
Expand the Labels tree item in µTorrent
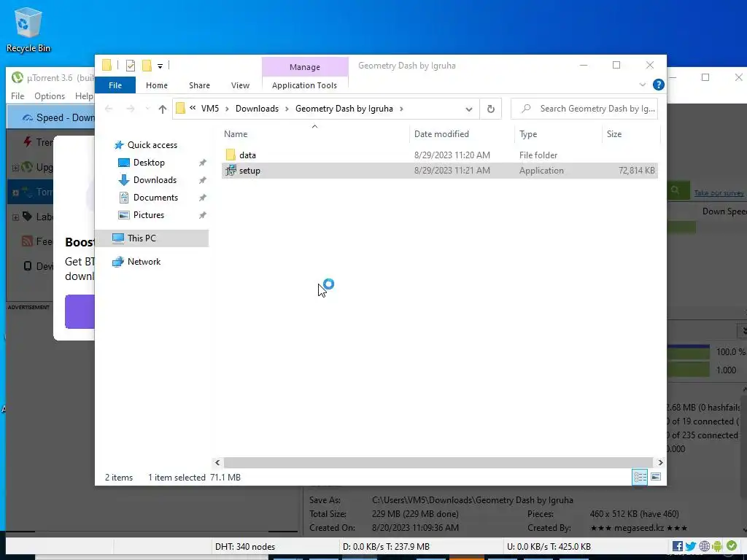15,217
